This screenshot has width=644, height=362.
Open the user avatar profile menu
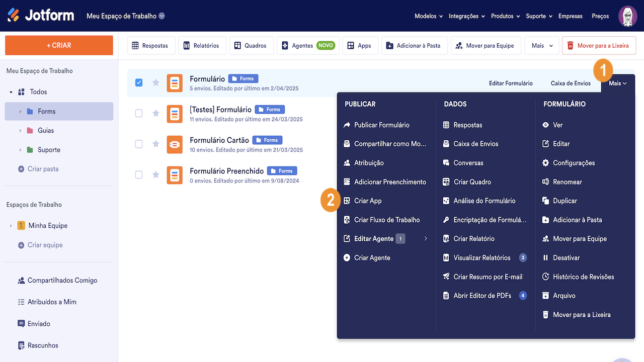pos(627,16)
